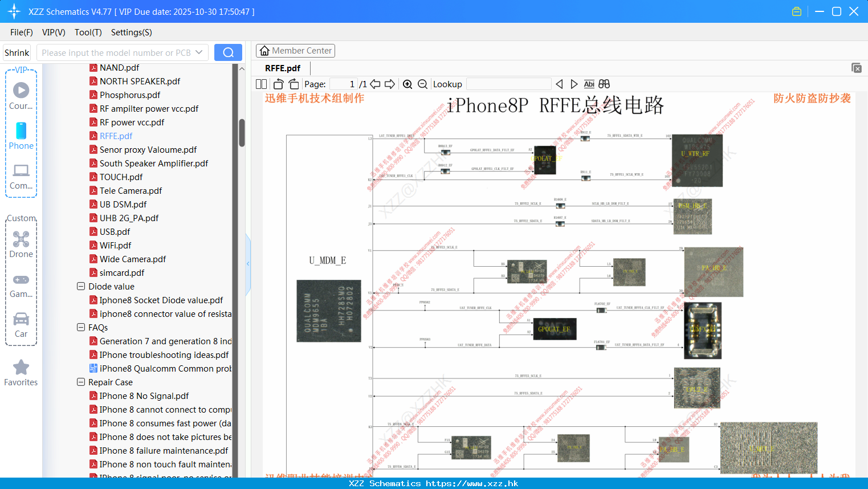Open the Member Center button
Image resolution: width=868 pixels, height=489 pixels.
(295, 51)
